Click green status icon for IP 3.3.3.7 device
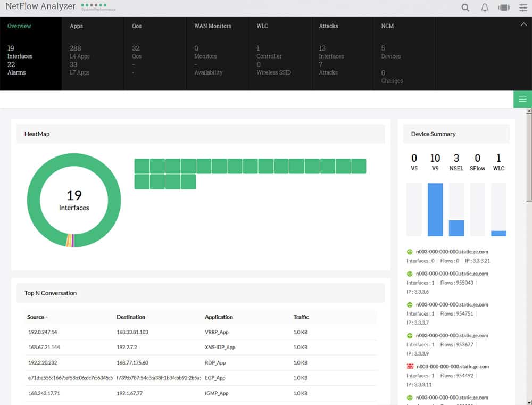This screenshot has width=532, height=405. [410, 305]
